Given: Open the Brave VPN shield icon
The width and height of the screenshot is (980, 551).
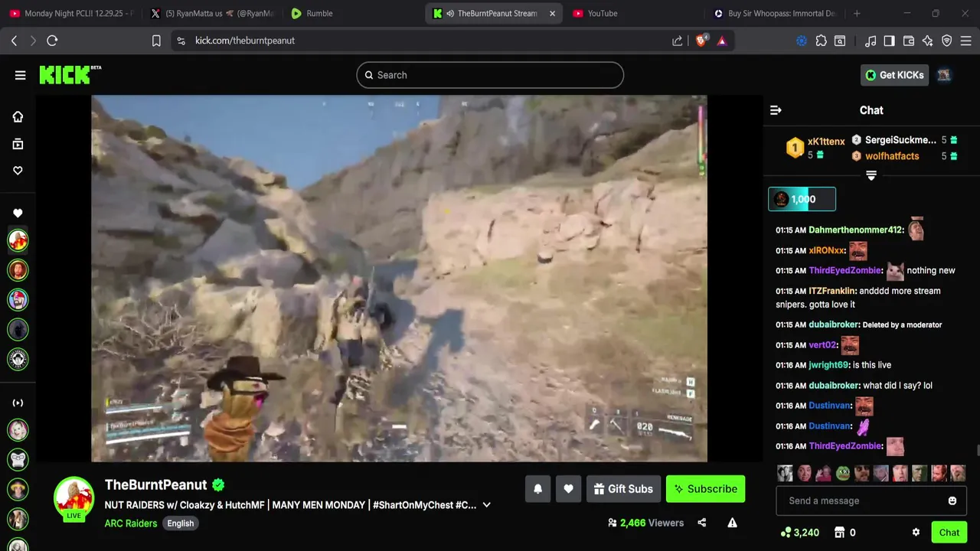Looking at the screenshot, I should pyautogui.click(x=947, y=41).
